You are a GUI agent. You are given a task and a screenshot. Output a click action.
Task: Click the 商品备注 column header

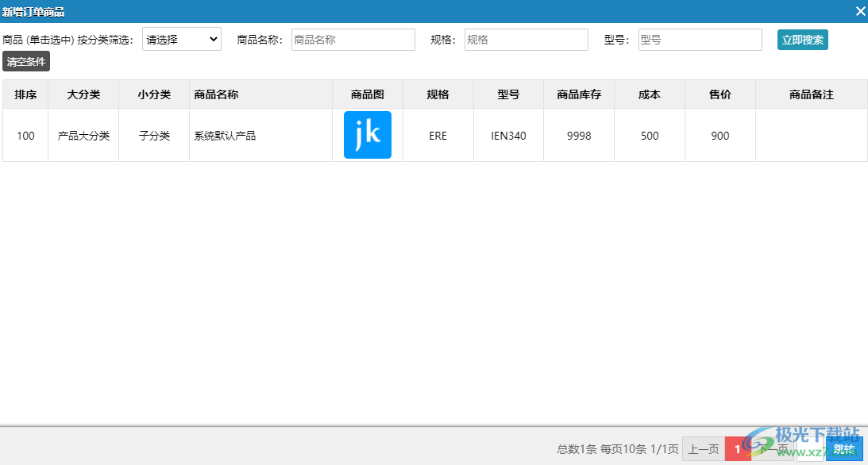click(x=812, y=94)
